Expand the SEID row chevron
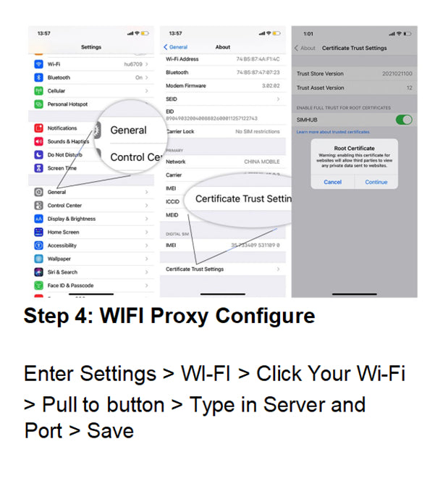 [x=278, y=99]
